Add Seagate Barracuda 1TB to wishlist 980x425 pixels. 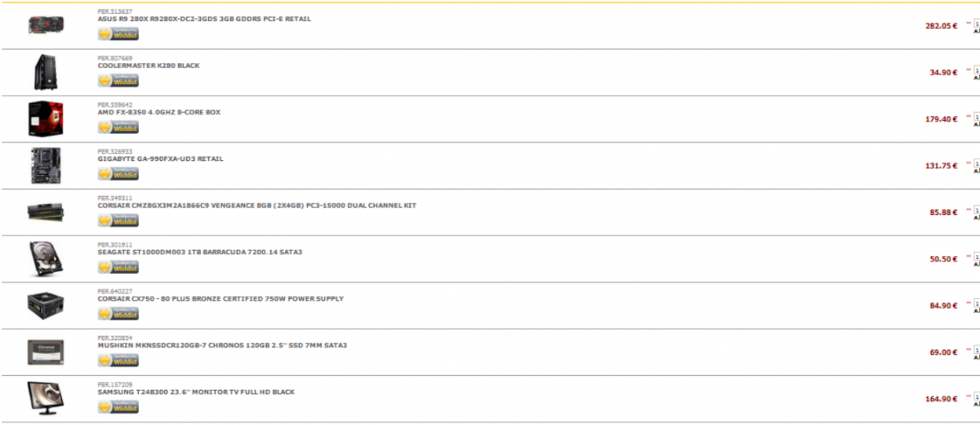click(118, 267)
